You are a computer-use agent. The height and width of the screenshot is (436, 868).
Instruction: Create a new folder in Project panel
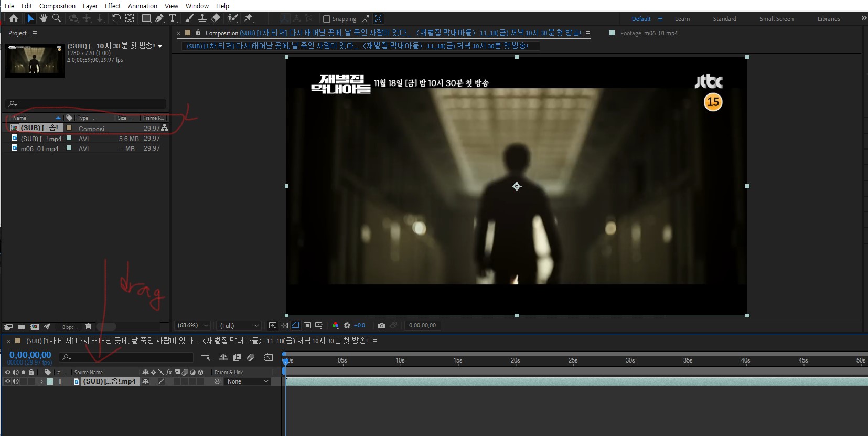[21, 327]
